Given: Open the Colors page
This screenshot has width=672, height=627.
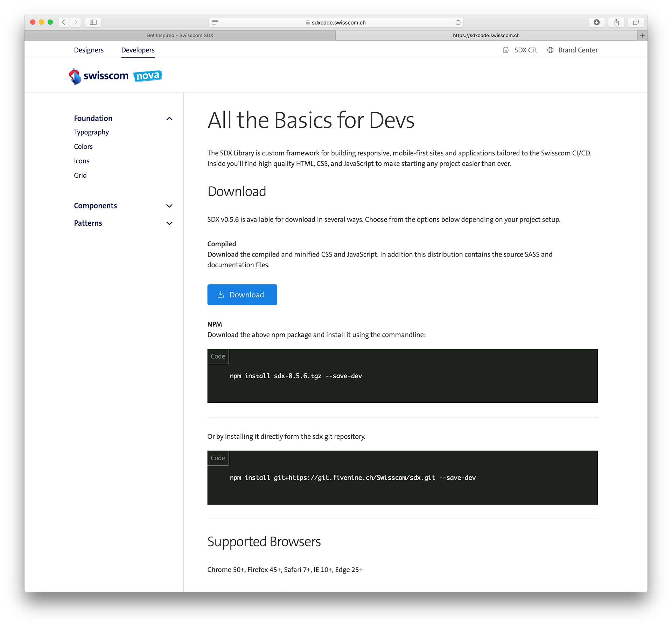Looking at the screenshot, I should point(83,147).
